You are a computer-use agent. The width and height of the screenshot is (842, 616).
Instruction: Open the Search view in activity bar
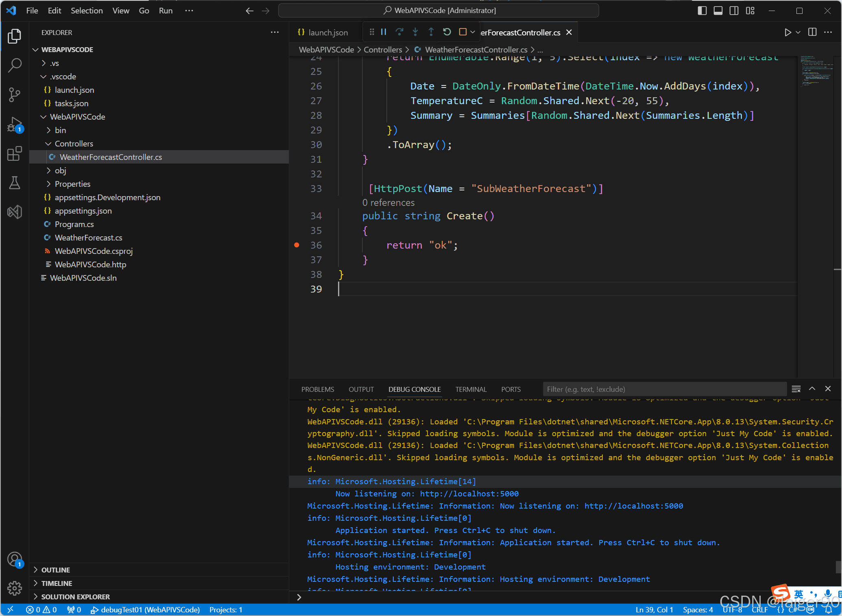(15, 65)
